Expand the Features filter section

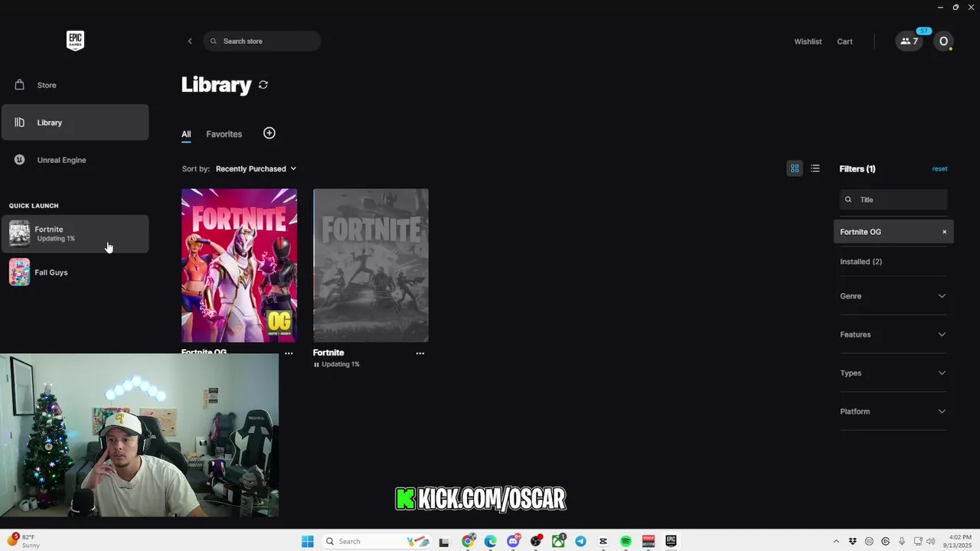coord(893,334)
